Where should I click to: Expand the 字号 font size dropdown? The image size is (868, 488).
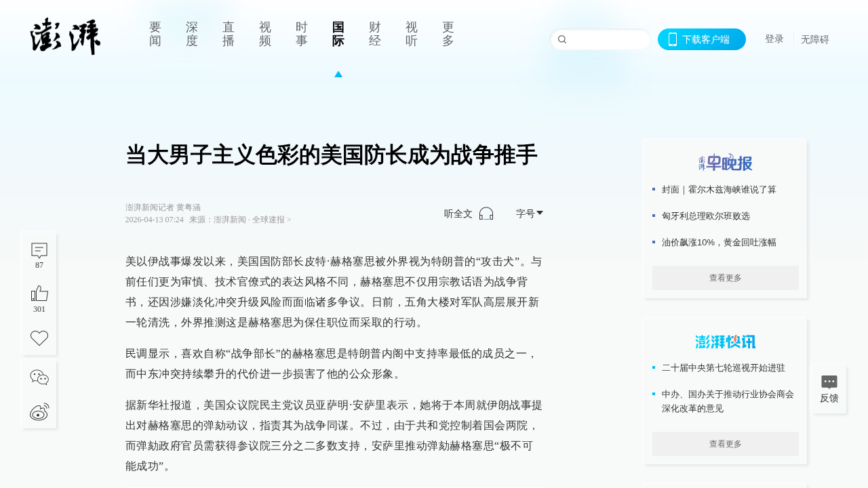[529, 213]
